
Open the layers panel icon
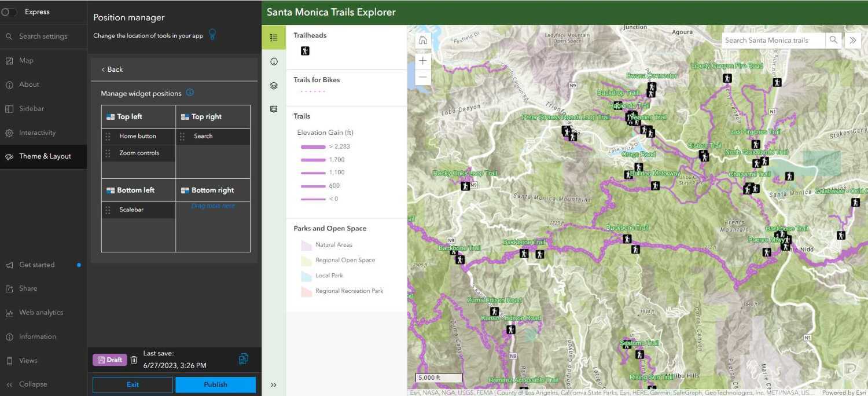pos(274,86)
